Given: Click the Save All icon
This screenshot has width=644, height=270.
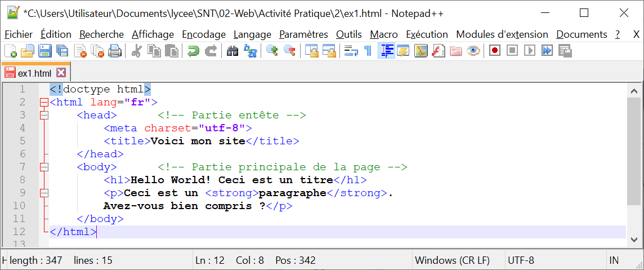Looking at the screenshot, I should click(x=62, y=51).
